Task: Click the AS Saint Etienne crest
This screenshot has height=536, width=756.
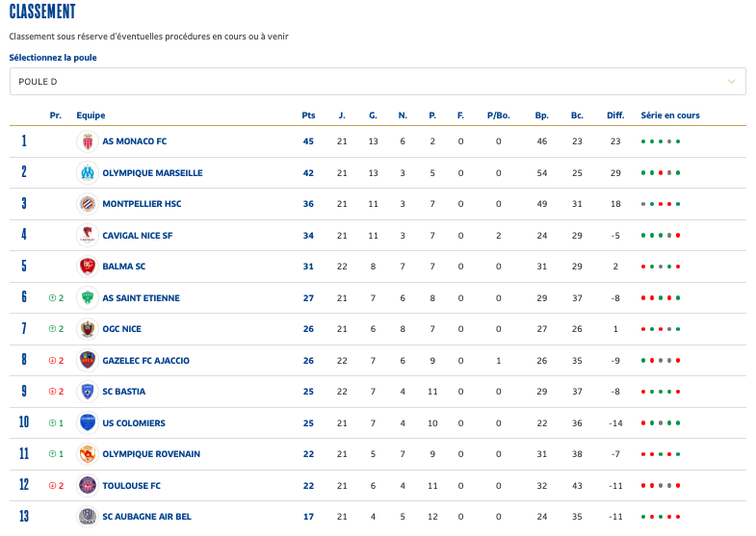Action: tap(88, 298)
